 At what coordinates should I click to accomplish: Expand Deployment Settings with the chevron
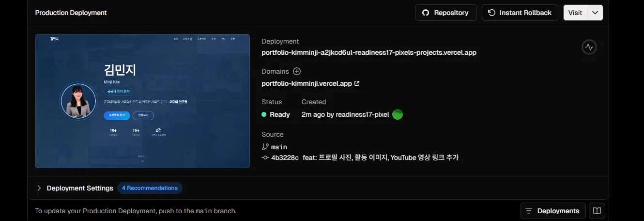(39, 188)
